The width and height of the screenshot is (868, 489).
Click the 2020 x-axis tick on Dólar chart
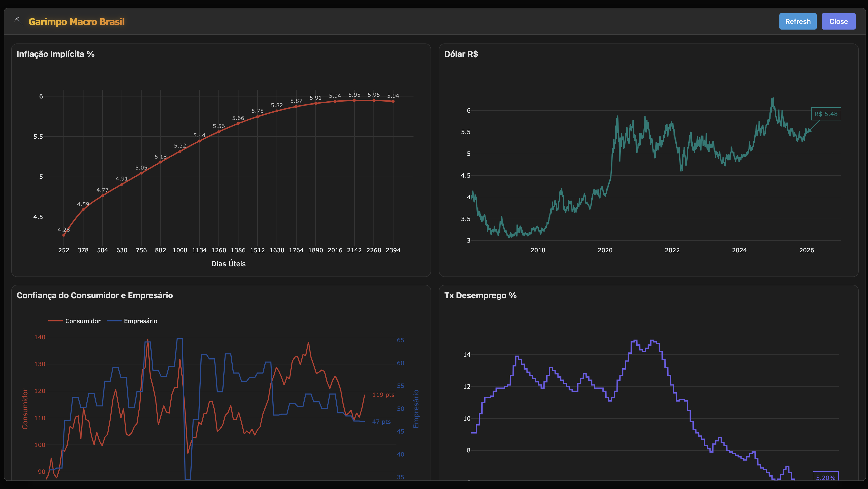[605, 250]
